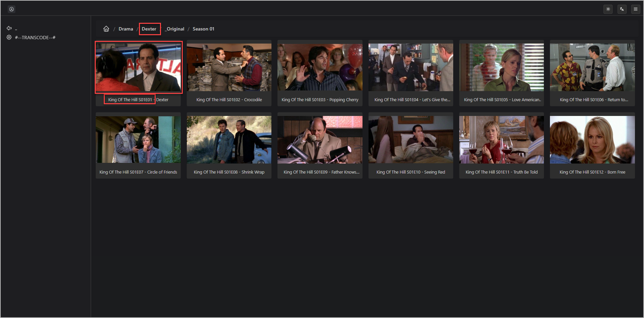Screen dimensions: 644x318
Task: Toggle the light/dark theme icon
Action: 608,9
